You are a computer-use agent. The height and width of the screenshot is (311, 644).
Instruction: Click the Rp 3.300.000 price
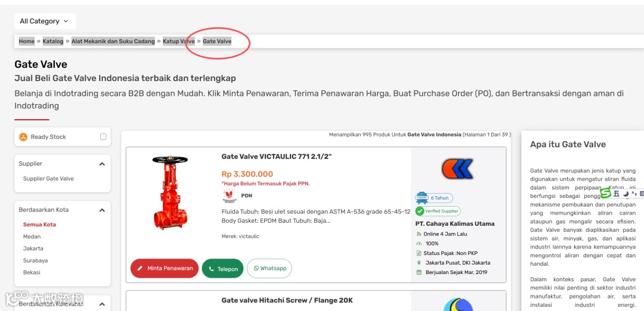247,174
